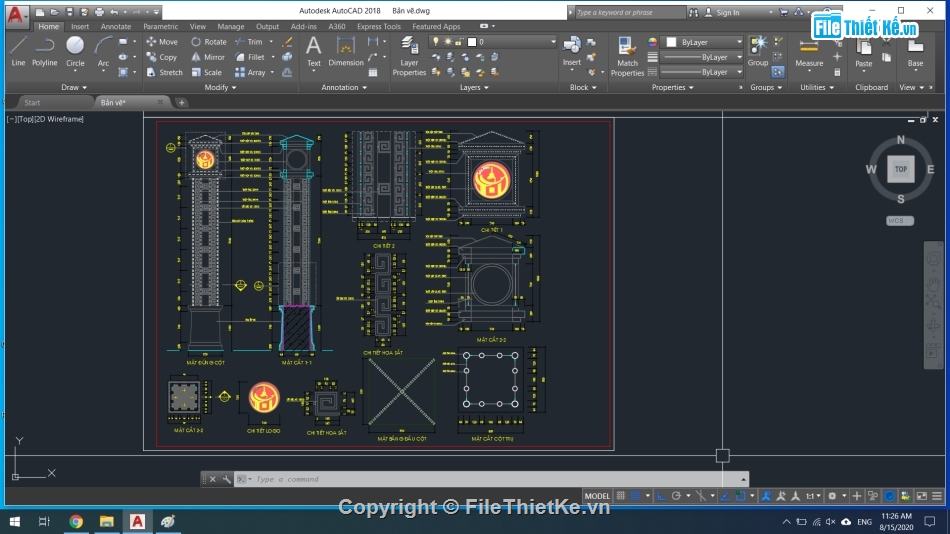Toggle Clean Screen in status bar

coord(922,496)
